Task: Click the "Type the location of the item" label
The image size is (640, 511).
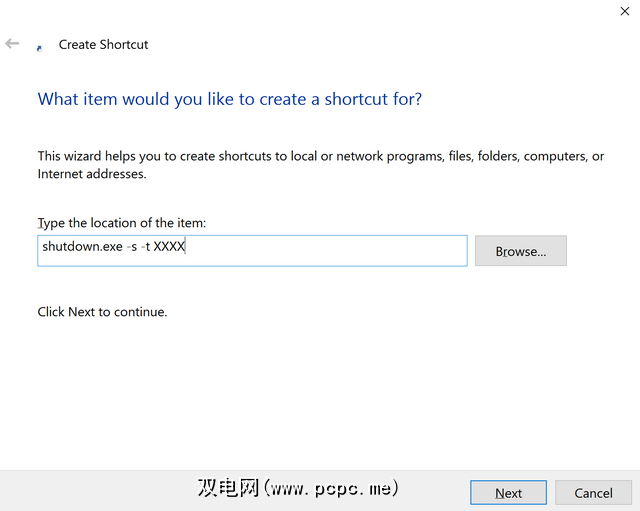Action: point(121,223)
